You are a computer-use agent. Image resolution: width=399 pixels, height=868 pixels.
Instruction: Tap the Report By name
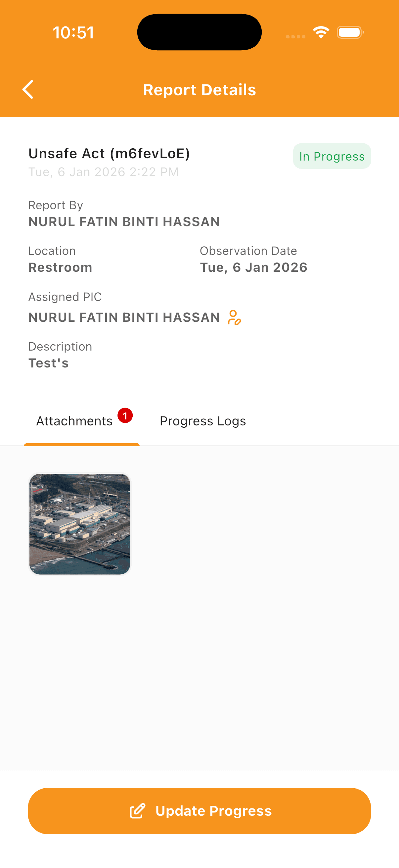[x=124, y=222]
